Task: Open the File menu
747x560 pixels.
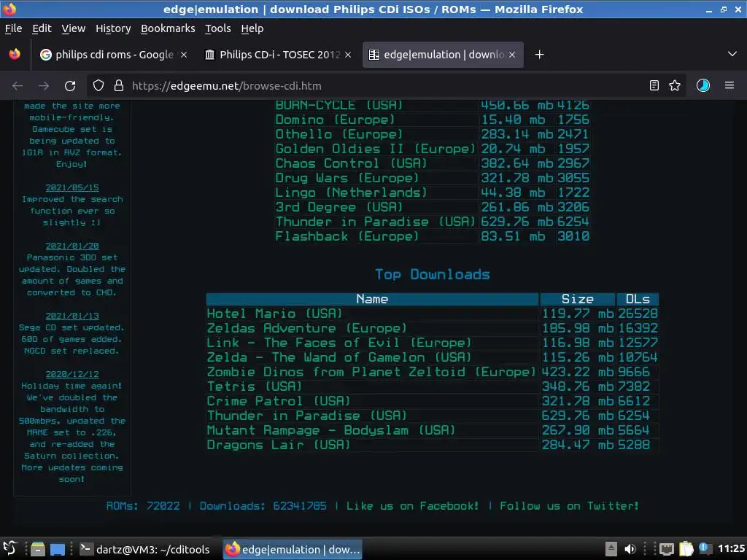Action: point(13,28)
